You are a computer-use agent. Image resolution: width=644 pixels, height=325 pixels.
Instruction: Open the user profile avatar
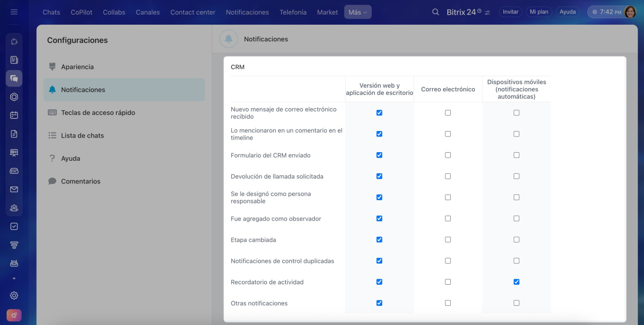click(x=630, y=12)
